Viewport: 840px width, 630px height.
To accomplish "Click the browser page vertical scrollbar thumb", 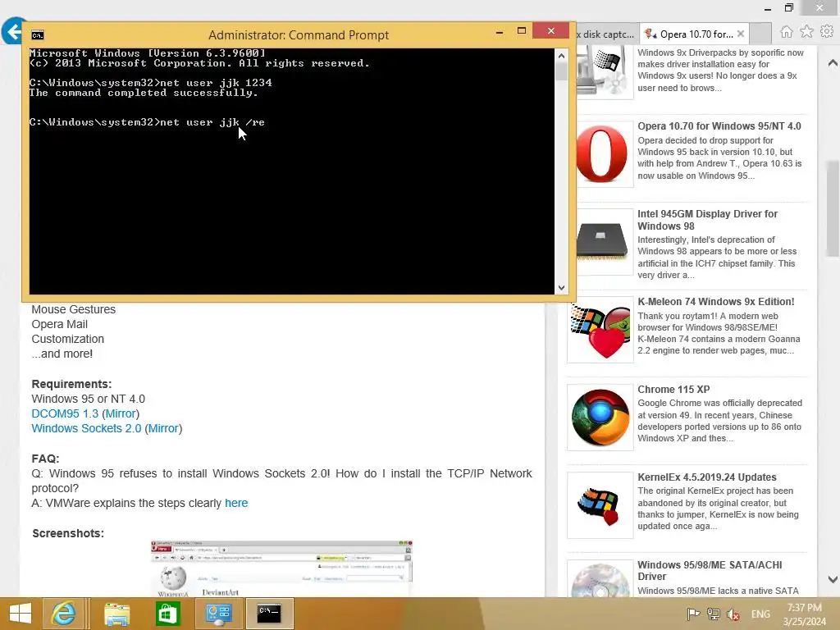I will (x=833, y=209).
